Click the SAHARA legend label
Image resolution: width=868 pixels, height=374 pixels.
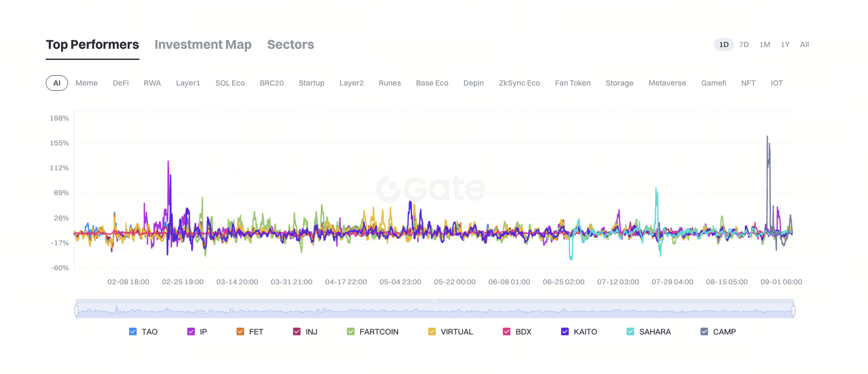coord(655,332)
